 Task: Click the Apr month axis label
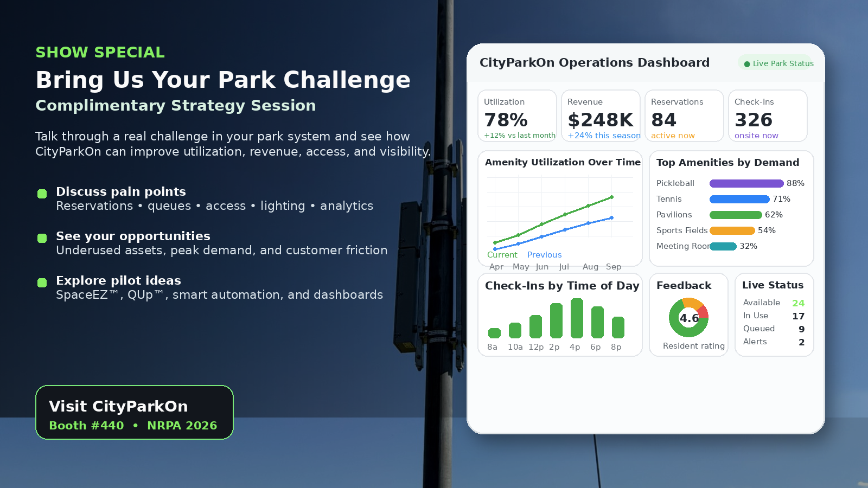[496, 267]
